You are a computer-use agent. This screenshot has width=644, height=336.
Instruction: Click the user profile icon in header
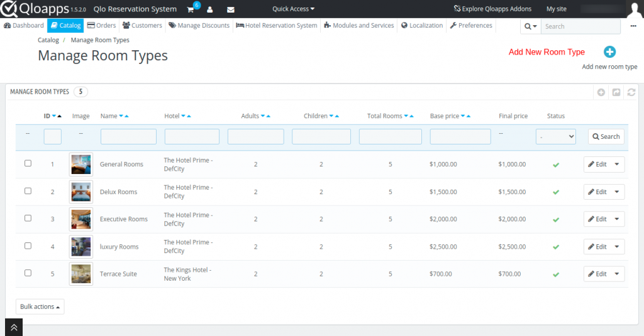point(210,9)
